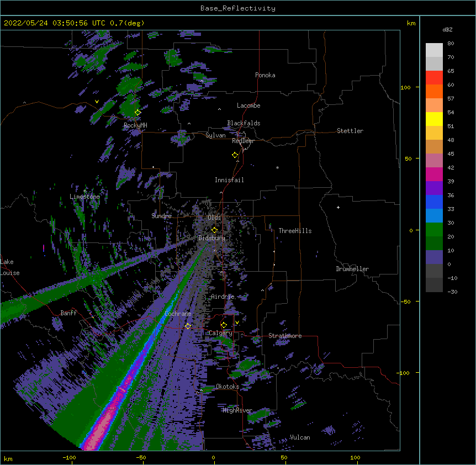476x465 pixels.
Task: Click the 100 tick on right vertical axis
Action: [x=405, y=87]
